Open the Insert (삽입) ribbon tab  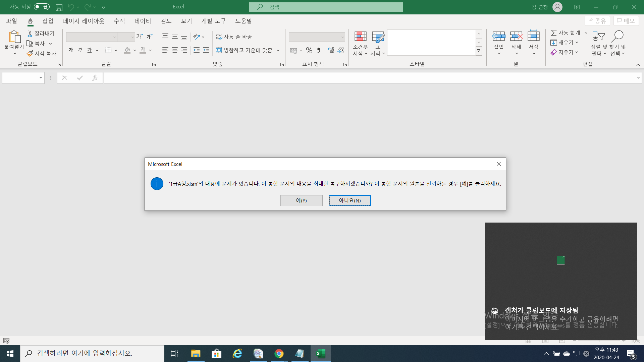tap(48, 21)
